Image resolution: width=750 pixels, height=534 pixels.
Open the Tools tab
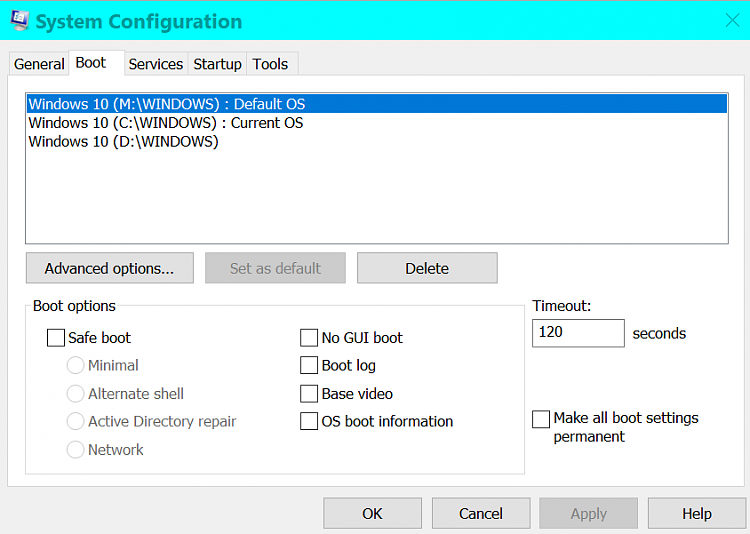pos(271,64)
